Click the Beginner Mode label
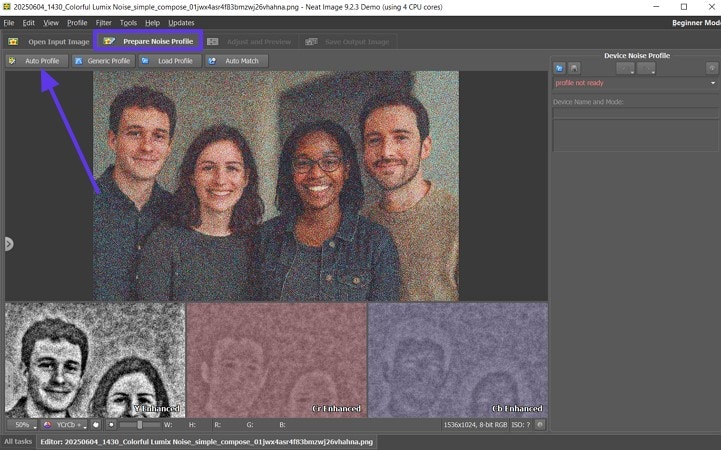Image resolution: width=721 pixels, height=450 pixels. pyautogui.click(x=696, y=23)
